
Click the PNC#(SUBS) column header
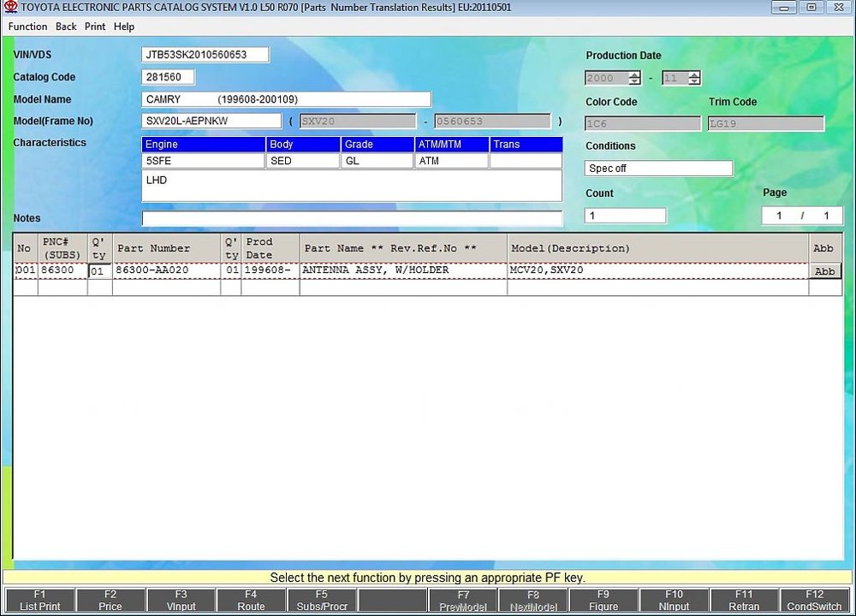[62, 248]
